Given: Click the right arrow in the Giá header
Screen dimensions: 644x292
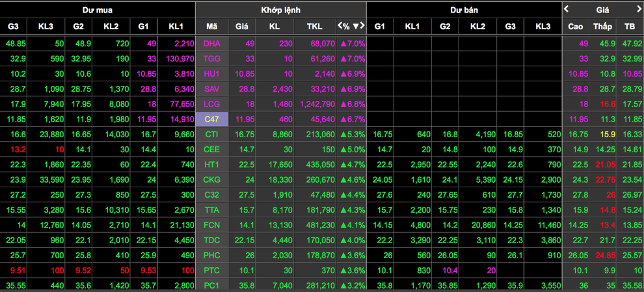Looking at the screenshot, I should (639, 9).
